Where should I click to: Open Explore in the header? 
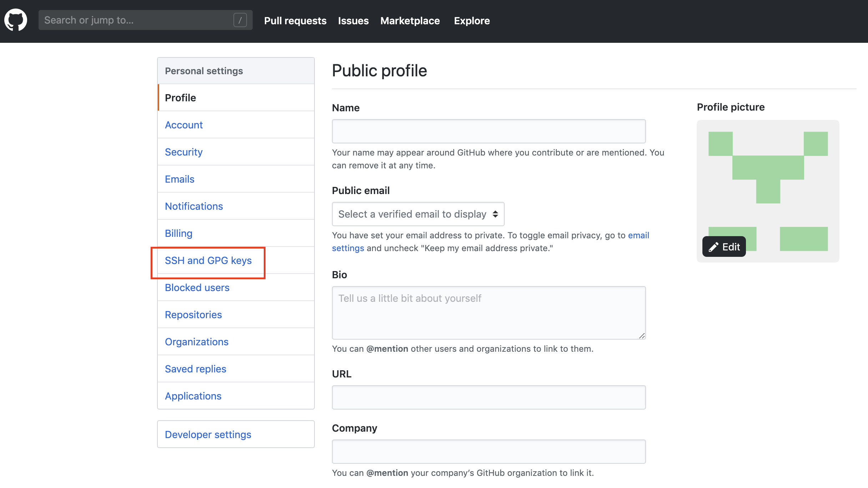click(x=471, y=21)
